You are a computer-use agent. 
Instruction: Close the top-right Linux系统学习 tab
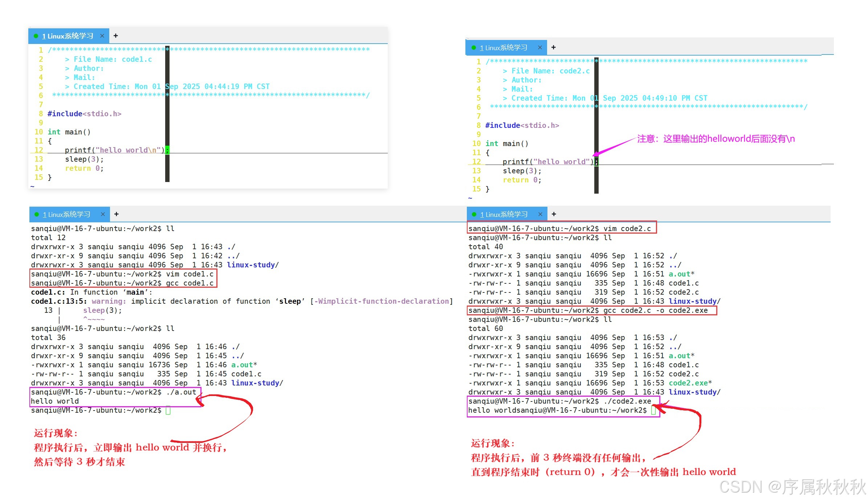pos(540,48)
